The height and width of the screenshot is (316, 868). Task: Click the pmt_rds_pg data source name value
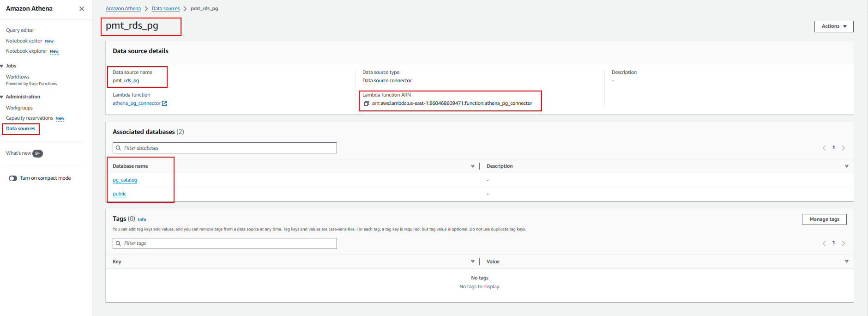click(126, 81)
